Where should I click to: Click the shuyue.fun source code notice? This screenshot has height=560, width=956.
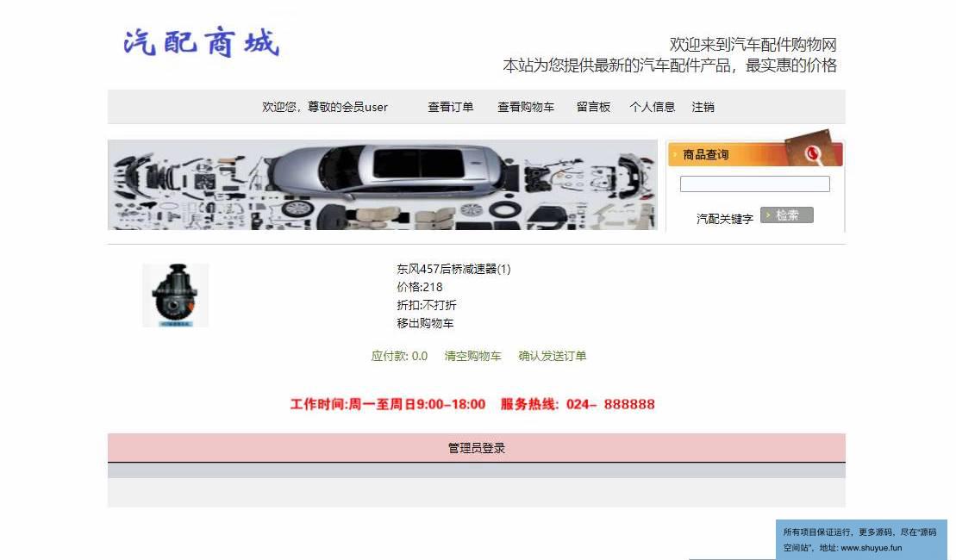pyautogui.click(x=861, y=539)
